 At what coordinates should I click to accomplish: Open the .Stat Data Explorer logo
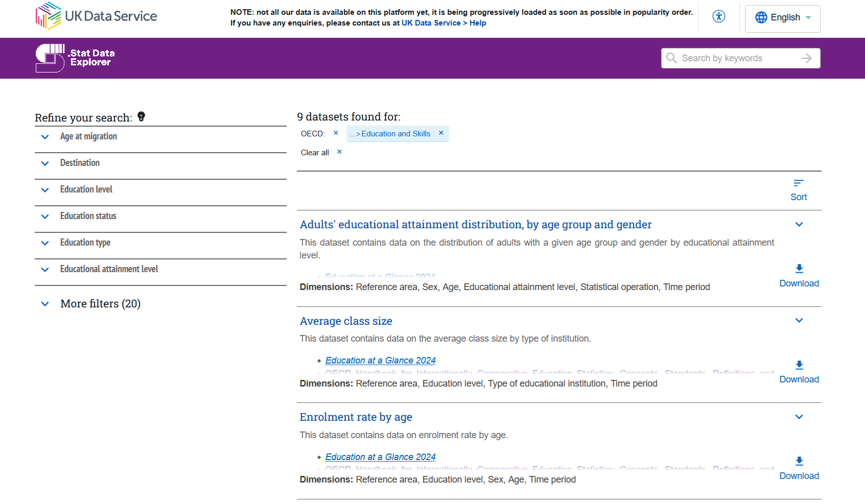pos(75,58)
